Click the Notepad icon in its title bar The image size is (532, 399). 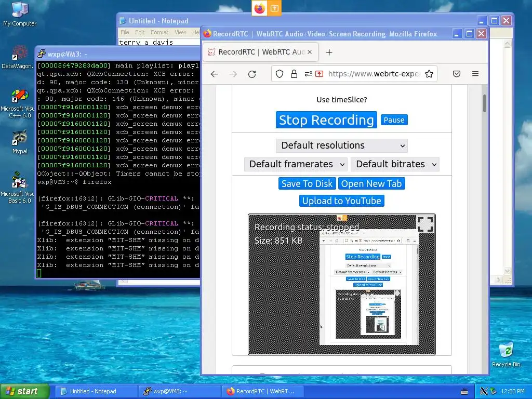(123, 21)
